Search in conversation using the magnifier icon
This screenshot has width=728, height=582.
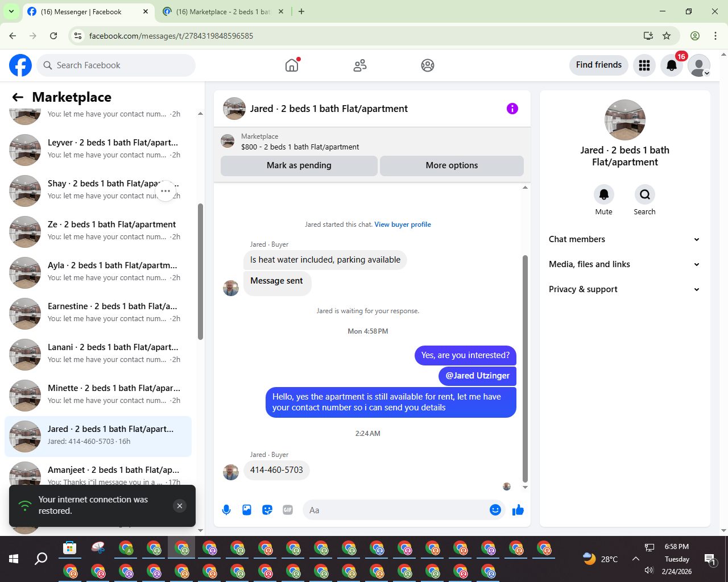click(x=645, y=194)
